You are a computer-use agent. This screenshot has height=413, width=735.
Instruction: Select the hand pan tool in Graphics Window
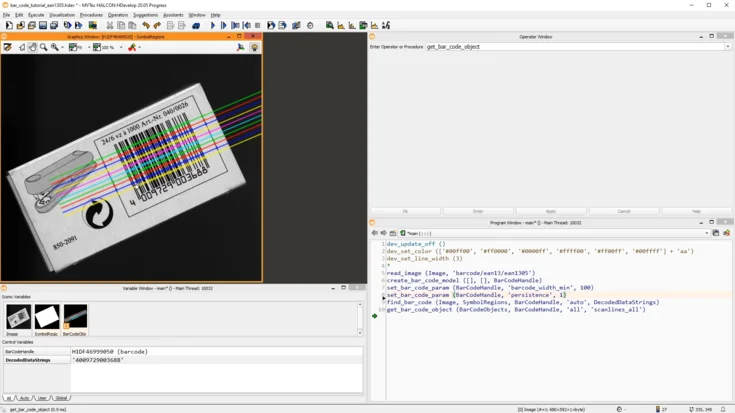pos(33,47)
